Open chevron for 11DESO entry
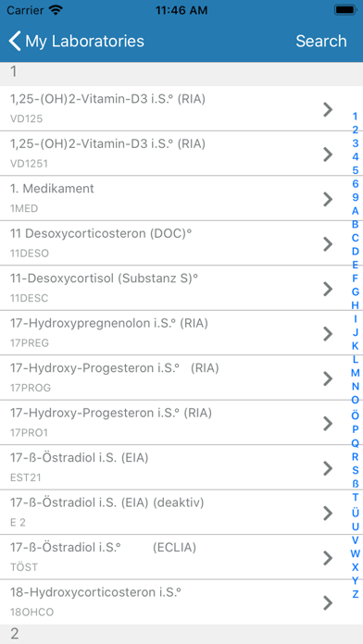 (x=328, y=244)
